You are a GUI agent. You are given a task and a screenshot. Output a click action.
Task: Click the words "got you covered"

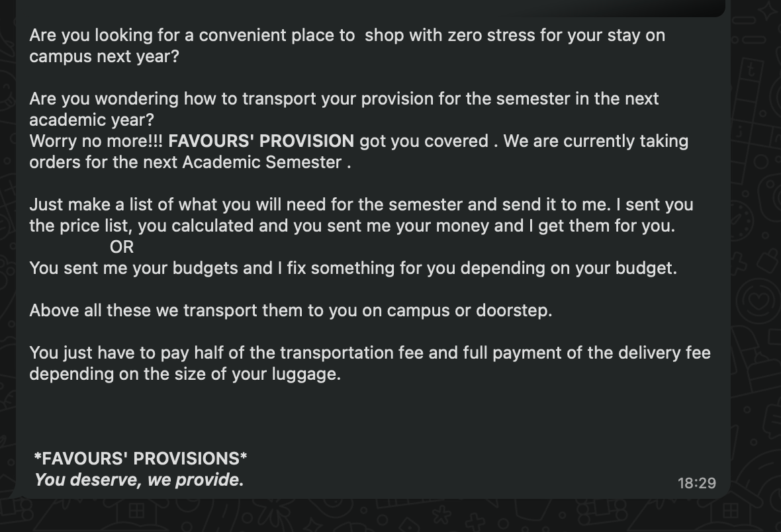coord(424,141)
